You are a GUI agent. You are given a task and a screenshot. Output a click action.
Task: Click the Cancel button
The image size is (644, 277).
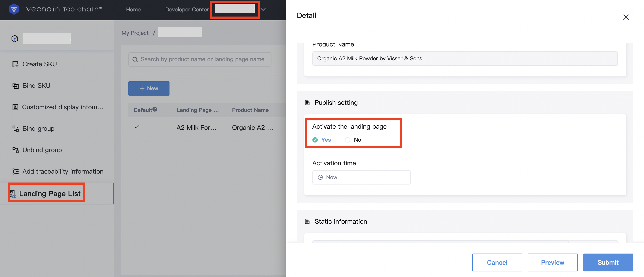coord(497,262)
